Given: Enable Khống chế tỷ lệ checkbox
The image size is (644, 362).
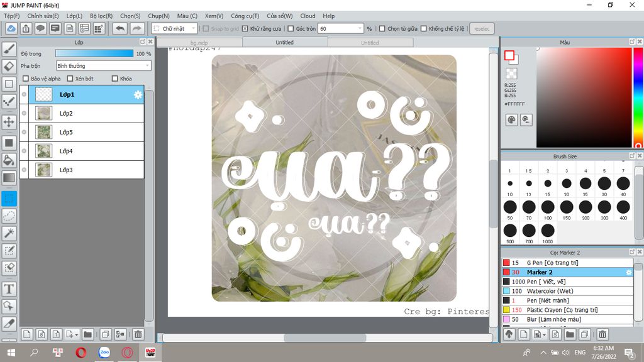Looking at the screenshot, I should tap(423, 29).
